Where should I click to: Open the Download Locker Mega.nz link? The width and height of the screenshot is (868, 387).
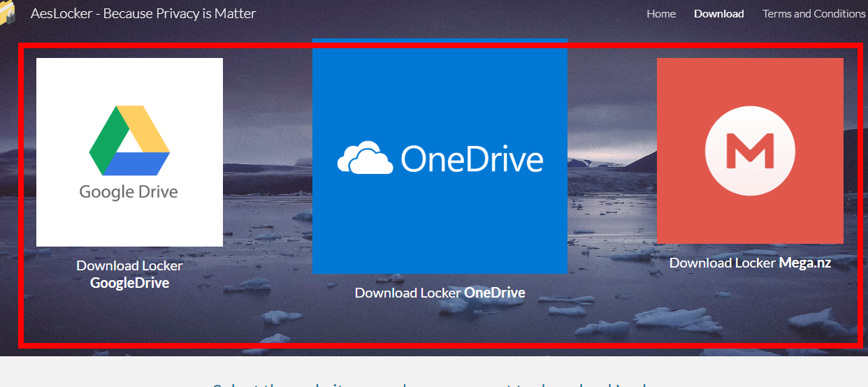(x=750, y=263)
